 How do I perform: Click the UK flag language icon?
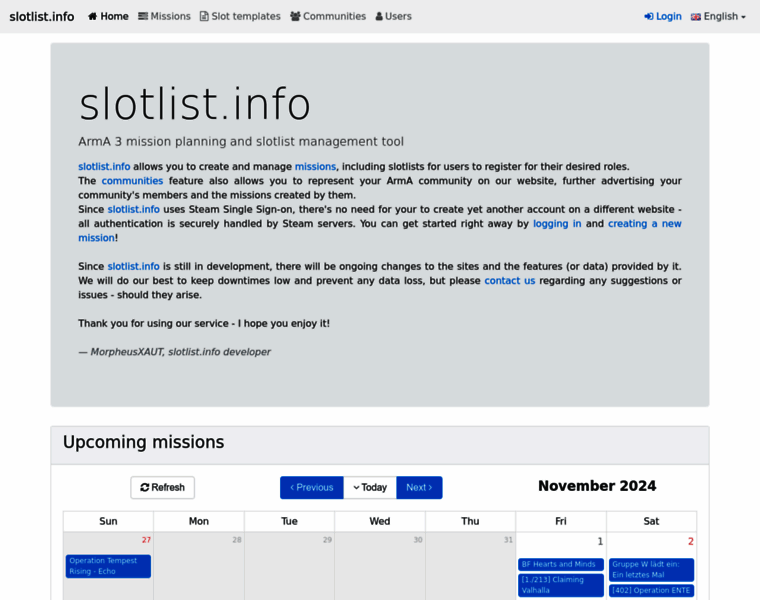[696, 17]
